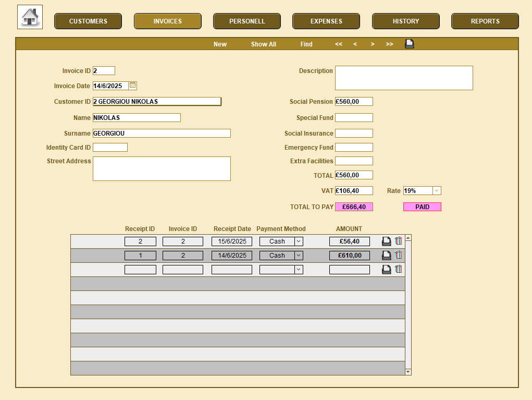Open the VAT Rate dropdown showing 19%
Viewport: 532px width, 400px height.
[437, 191]
